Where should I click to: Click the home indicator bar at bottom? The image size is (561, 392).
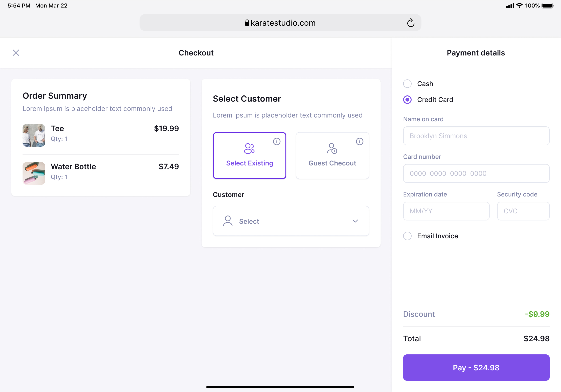[280, 387]
